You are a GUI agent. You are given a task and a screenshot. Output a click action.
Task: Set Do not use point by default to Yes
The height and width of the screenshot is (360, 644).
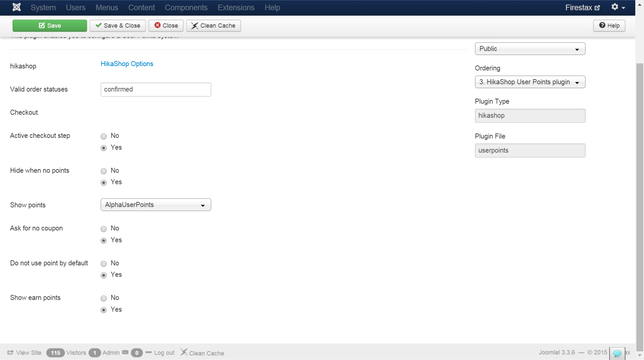(x=104, y=275)
